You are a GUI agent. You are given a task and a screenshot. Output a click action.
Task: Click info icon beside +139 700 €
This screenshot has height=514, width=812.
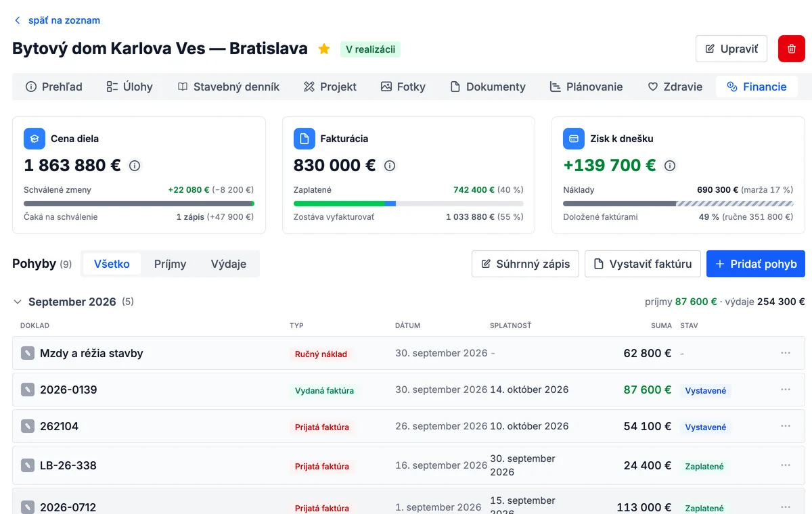point(670,166)
